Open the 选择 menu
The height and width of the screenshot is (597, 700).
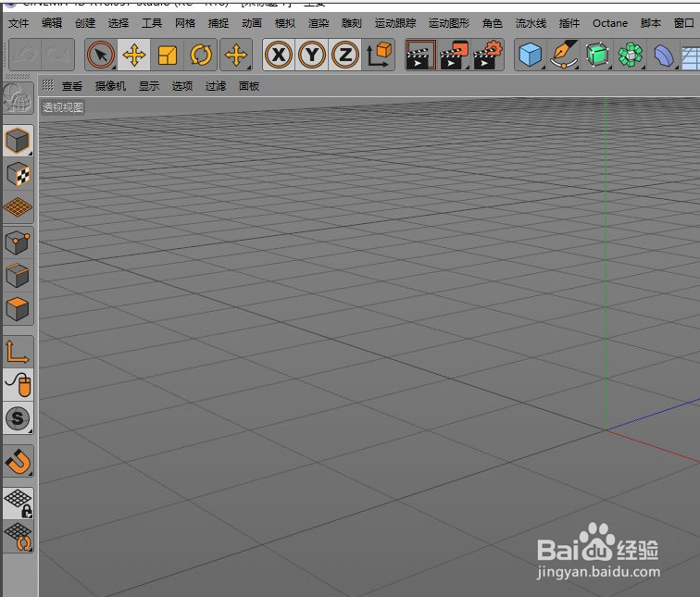click(119, 23)
